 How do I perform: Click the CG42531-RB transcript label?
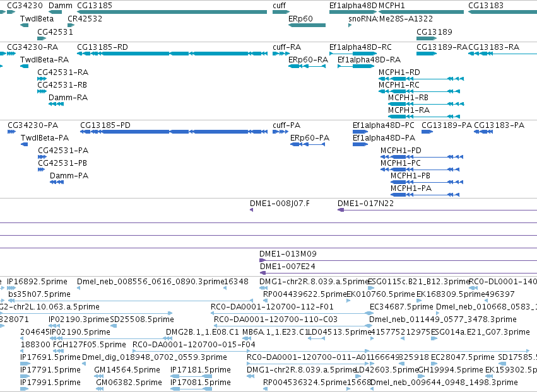(x=62, y=85)
